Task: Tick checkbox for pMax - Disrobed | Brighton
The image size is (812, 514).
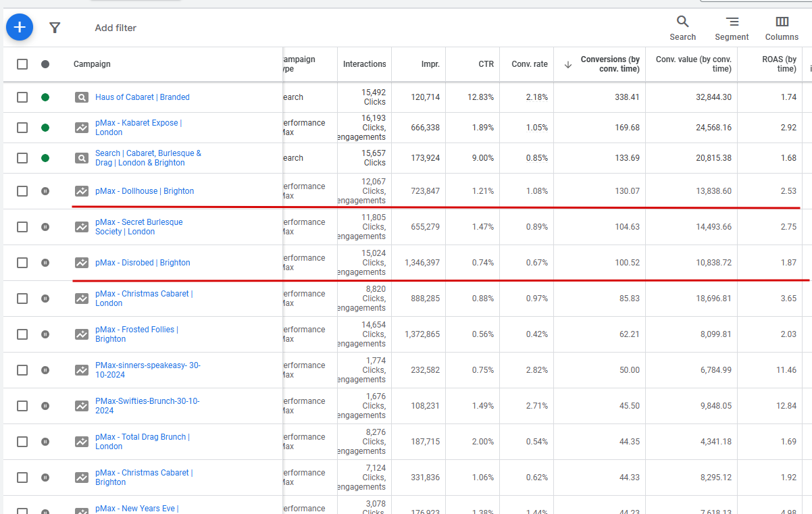Action: 22,263
